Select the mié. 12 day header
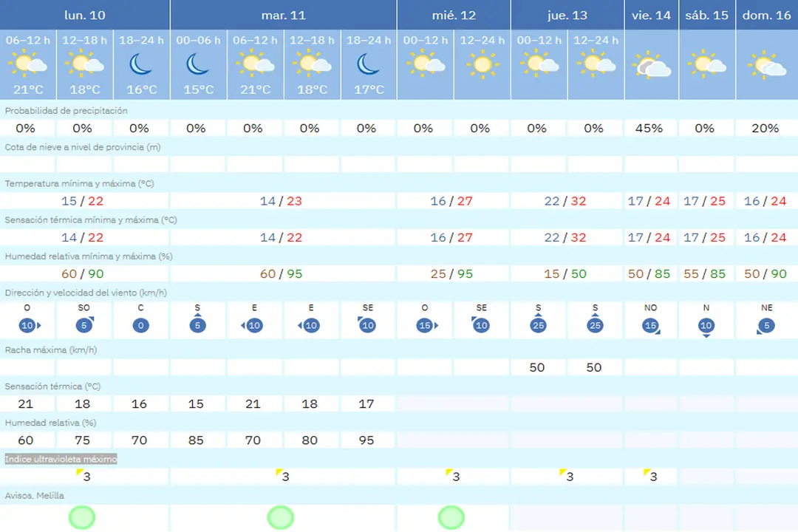 (454, 15)
